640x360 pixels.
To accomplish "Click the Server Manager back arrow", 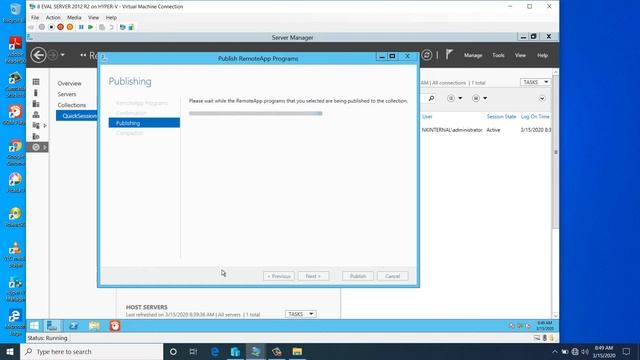I will 38,55.
